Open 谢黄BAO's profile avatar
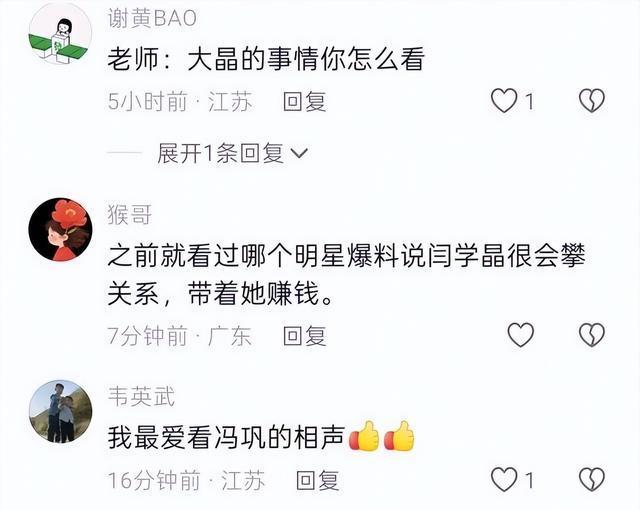The height and width of the screenshot is (510, 640). 60,33
